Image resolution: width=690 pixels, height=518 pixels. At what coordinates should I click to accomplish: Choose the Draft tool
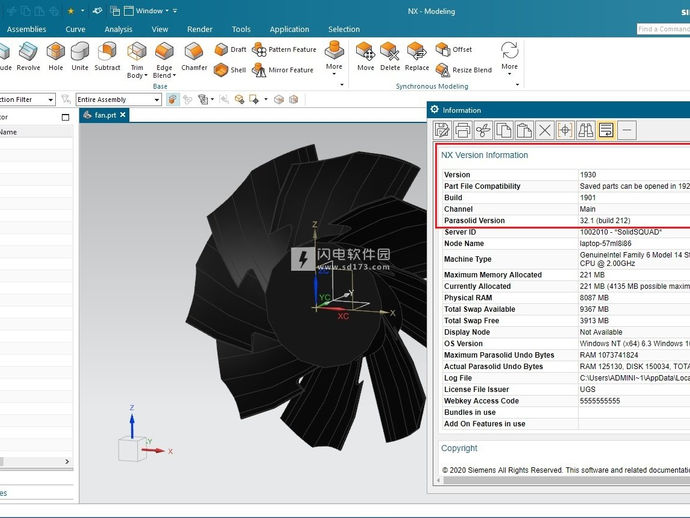[x=231, y=49]
